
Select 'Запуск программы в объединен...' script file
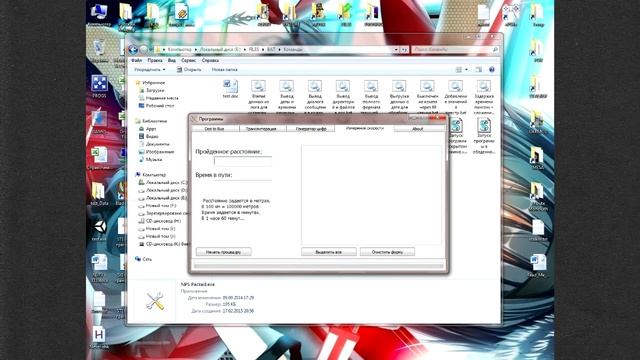[484, 136]
